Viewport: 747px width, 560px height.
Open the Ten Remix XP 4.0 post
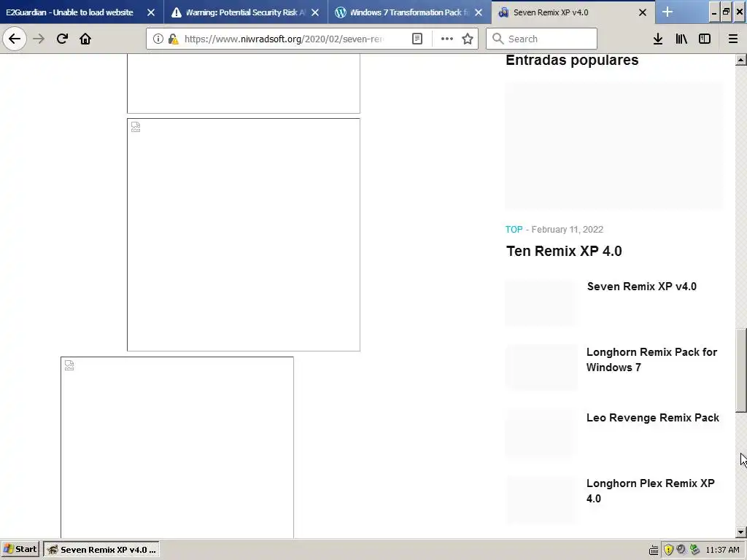tap(564, 251)
